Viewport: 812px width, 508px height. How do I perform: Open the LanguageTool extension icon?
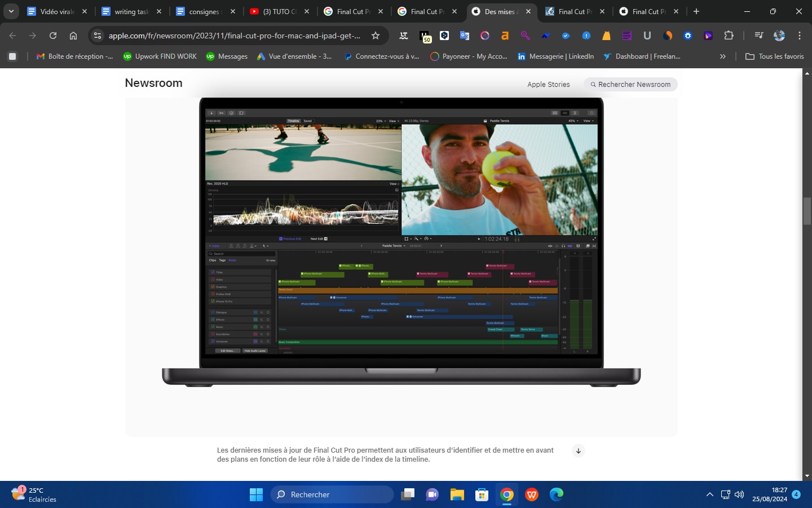pyautogui.click(x=404, y=36)
